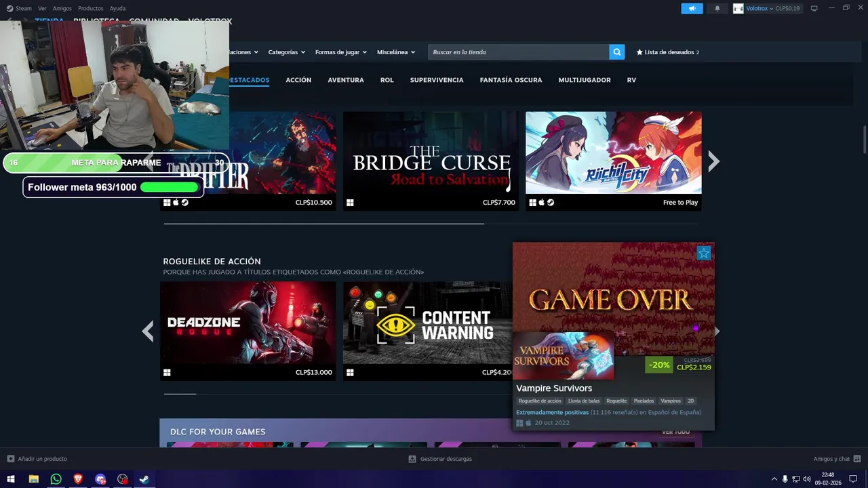Click next arrow of featured carousel
Screen dimensions: 868x488
[x=713, y=161]
